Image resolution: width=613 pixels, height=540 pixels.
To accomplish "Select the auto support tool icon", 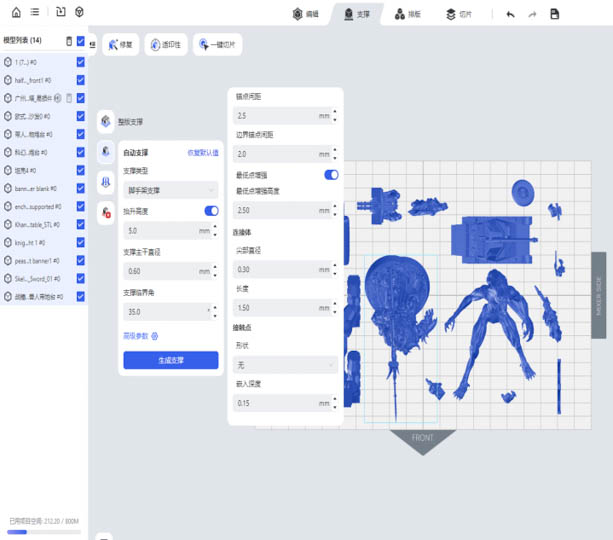I will coord(106,151).
